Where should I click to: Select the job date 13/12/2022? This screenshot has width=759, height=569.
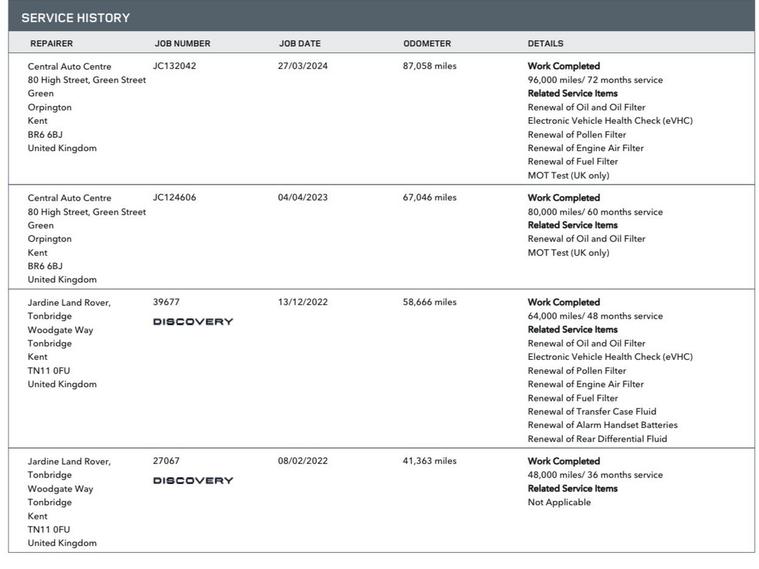(303, 302)
